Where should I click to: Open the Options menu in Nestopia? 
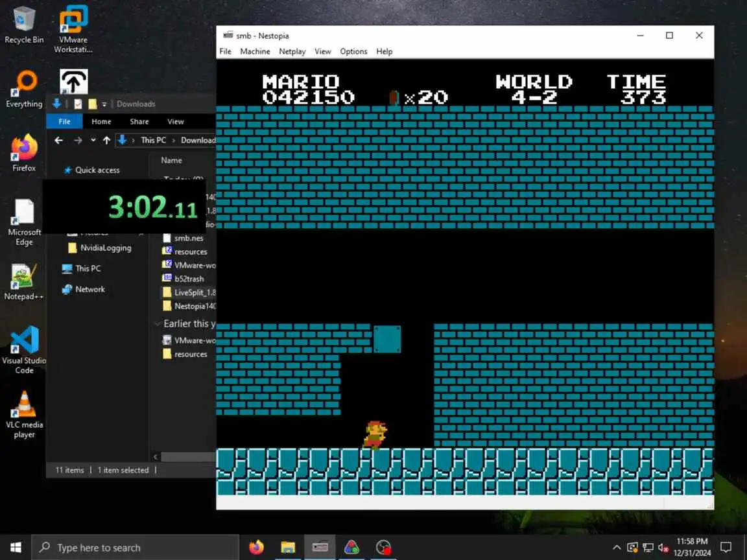[353, 51]
